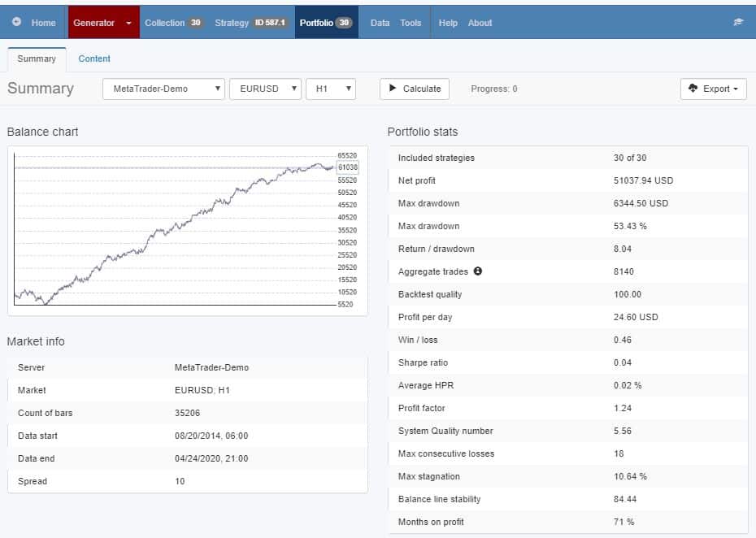Click the play icon inside the Calculate button

[x=394, y=89]
